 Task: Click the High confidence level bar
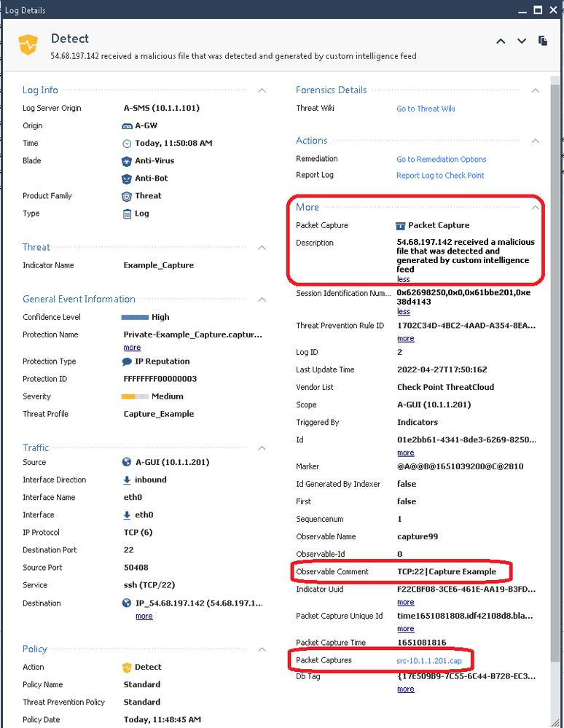135,318
